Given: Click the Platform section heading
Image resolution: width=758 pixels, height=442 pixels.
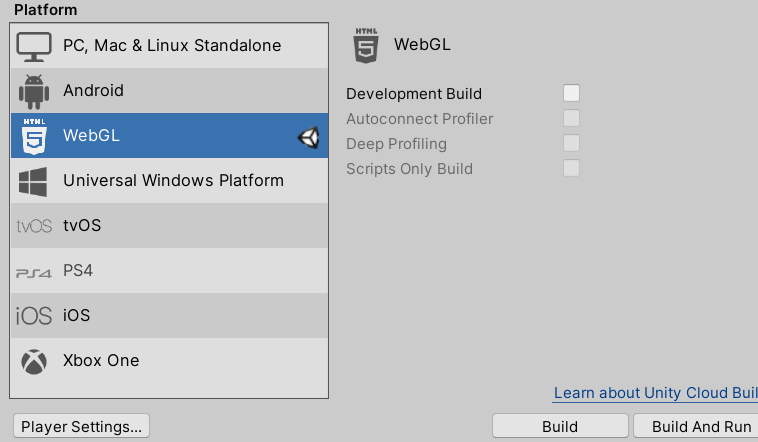Looking at the screenshot, I should click(x=45, y=10).
